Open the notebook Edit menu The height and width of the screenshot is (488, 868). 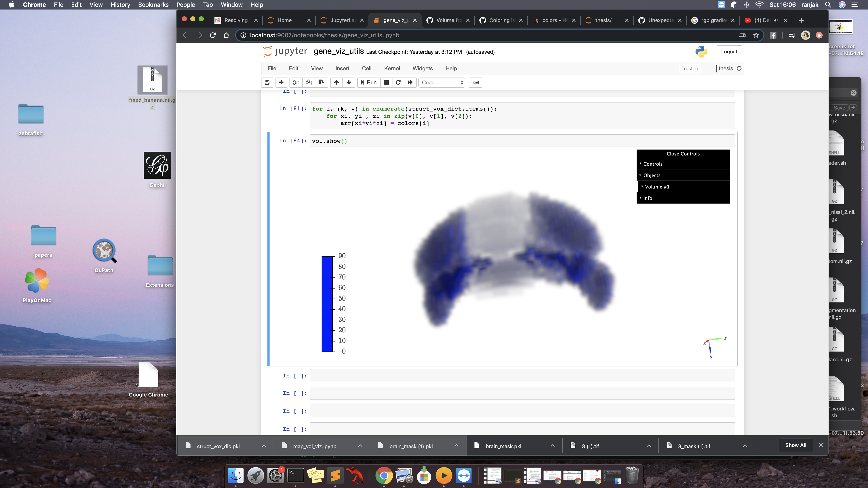pyautogui.click(x=294, y=68)
